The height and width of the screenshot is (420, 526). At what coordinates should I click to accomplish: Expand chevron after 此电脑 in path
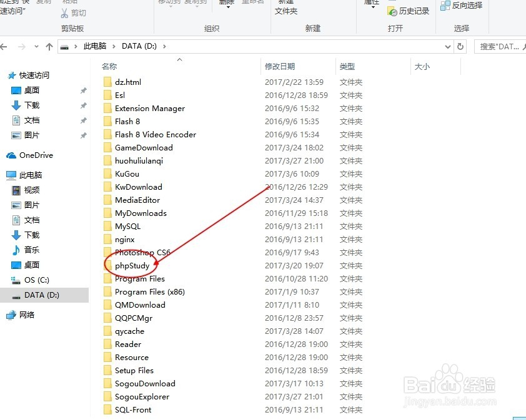[x=114, y=46]
